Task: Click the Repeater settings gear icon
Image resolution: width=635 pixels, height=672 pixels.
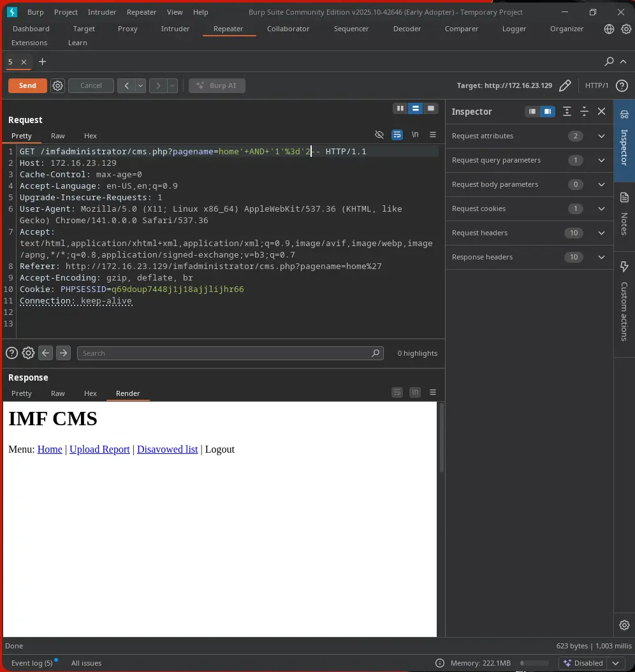Action: pyautogui.click(x=57, y=85)
